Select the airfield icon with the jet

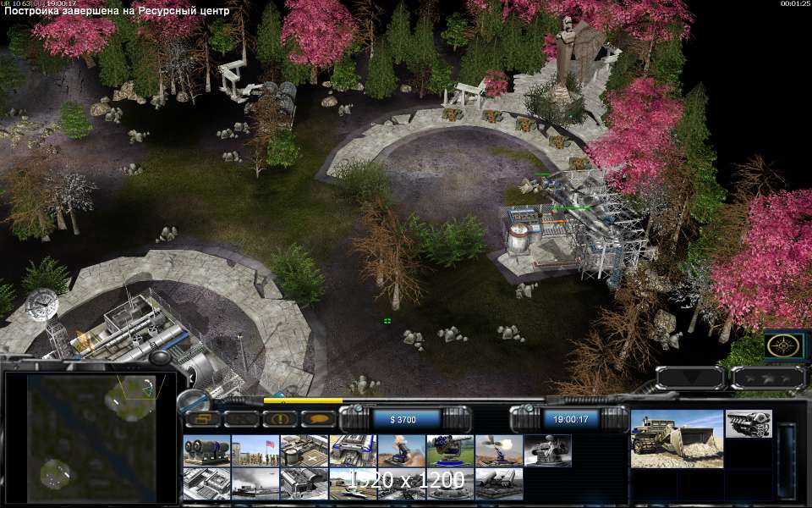tap(353, 483)
